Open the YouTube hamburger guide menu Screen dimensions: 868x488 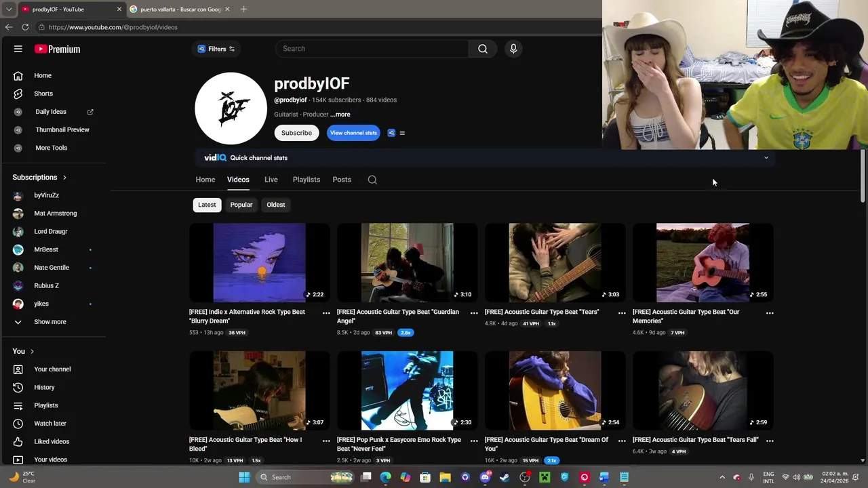(18, 49)
